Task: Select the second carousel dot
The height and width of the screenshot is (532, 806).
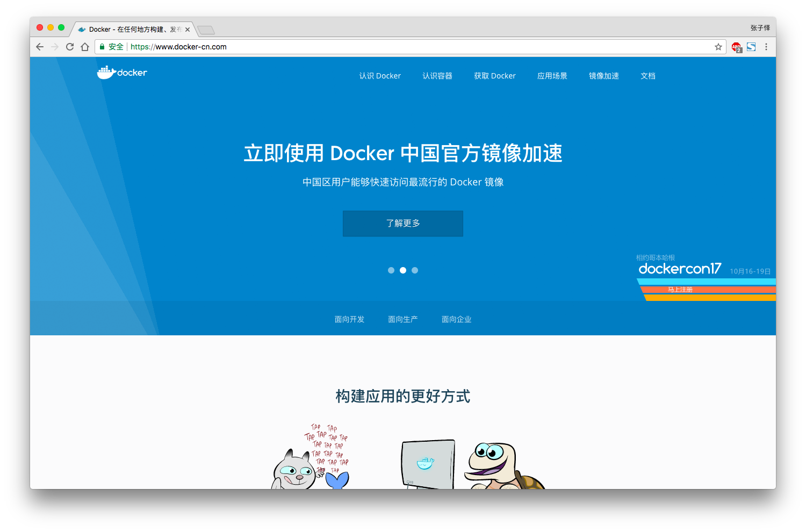Action: coord(403,270)
